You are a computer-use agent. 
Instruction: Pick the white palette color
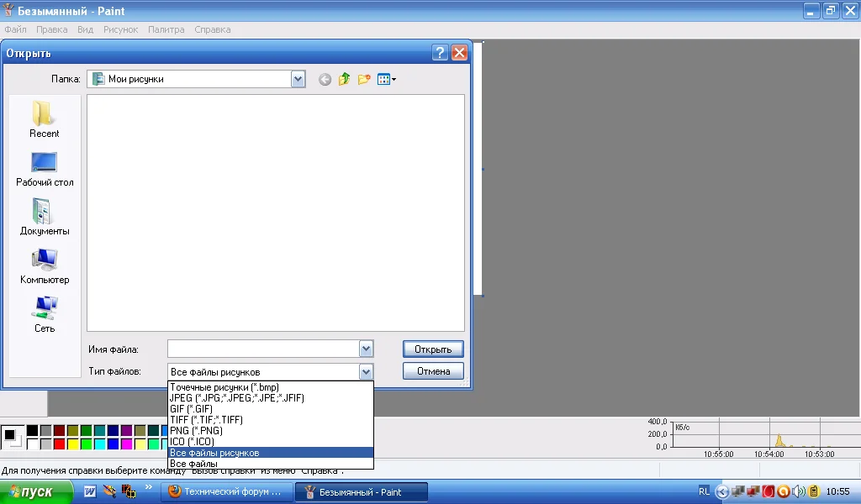click(x=33, y=444)
